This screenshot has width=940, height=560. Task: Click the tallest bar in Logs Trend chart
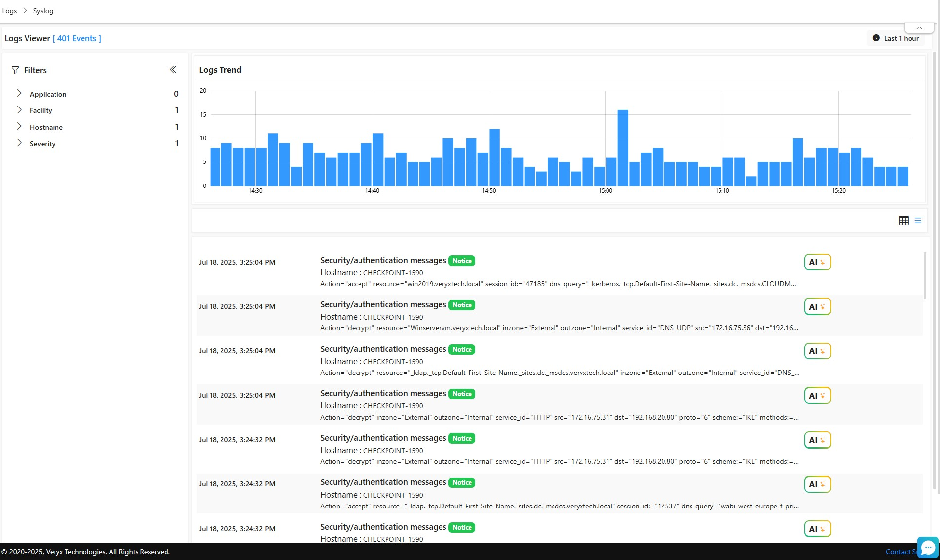[x=622, y=147]
